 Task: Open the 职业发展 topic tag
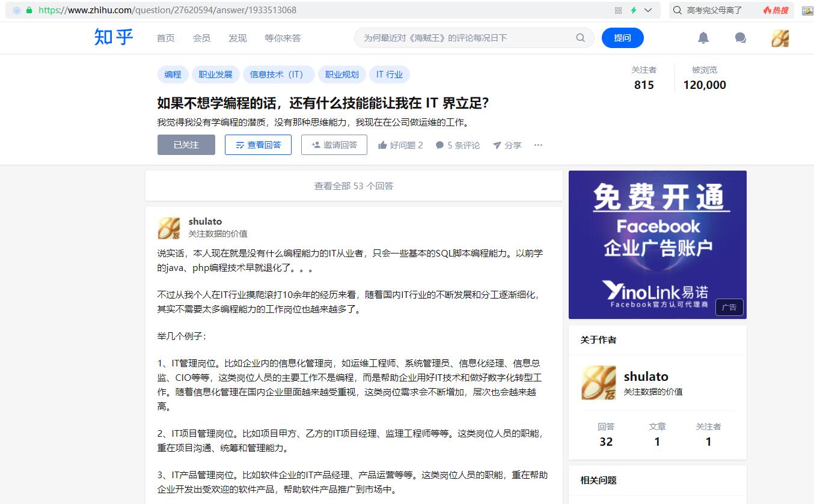tap(216, 74)
